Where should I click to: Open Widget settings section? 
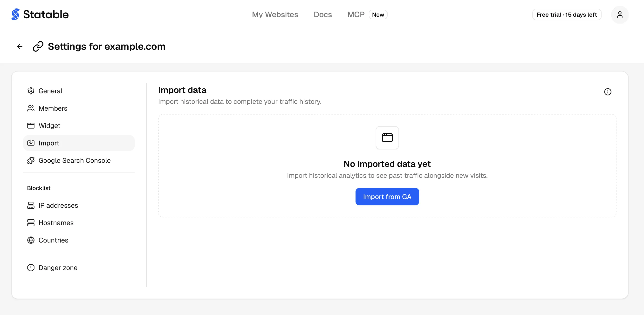(x=79, y=125)
